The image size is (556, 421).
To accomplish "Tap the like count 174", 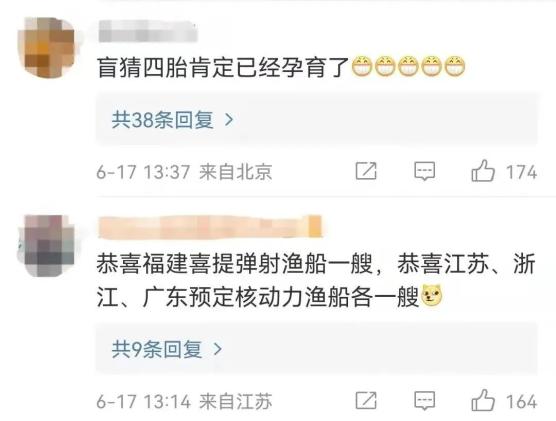I will coord(521,172).
